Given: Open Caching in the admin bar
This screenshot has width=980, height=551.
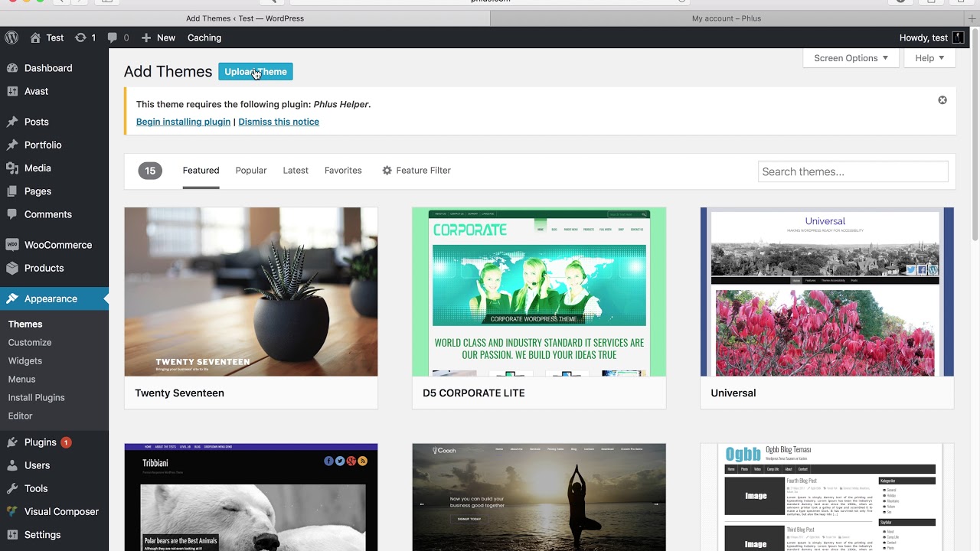Looking at the screenshot, I should point(204,37).
